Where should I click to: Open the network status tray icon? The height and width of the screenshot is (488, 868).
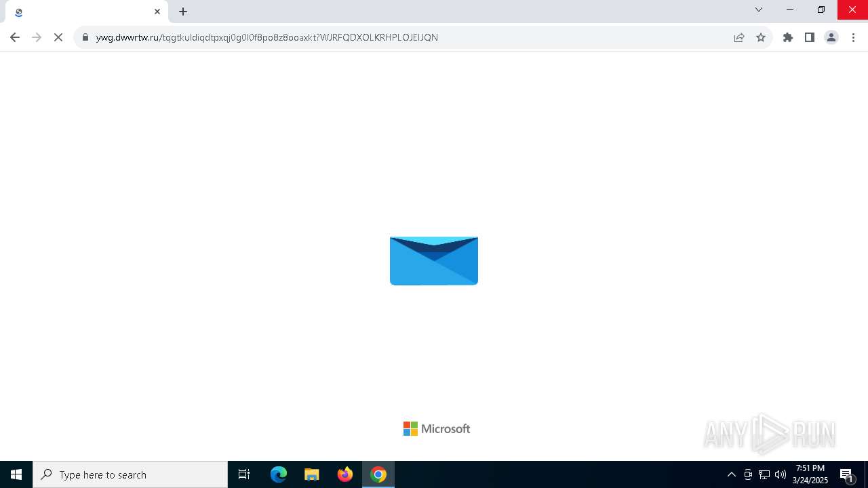[x=764, y=474]
